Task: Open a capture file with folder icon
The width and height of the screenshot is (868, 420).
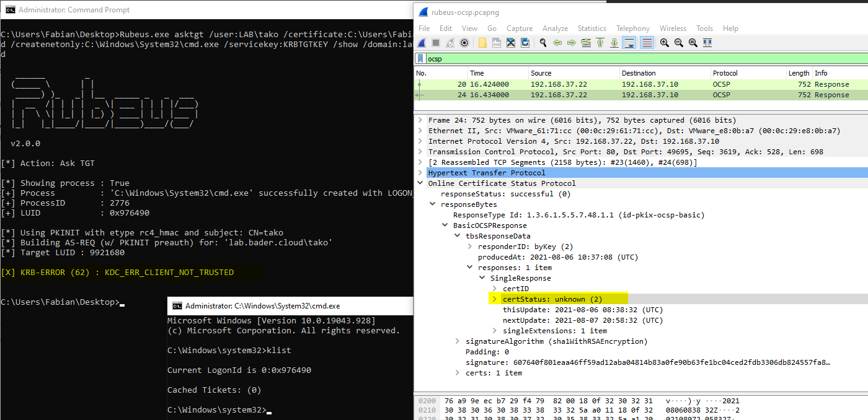Action: tap(482, 42)
